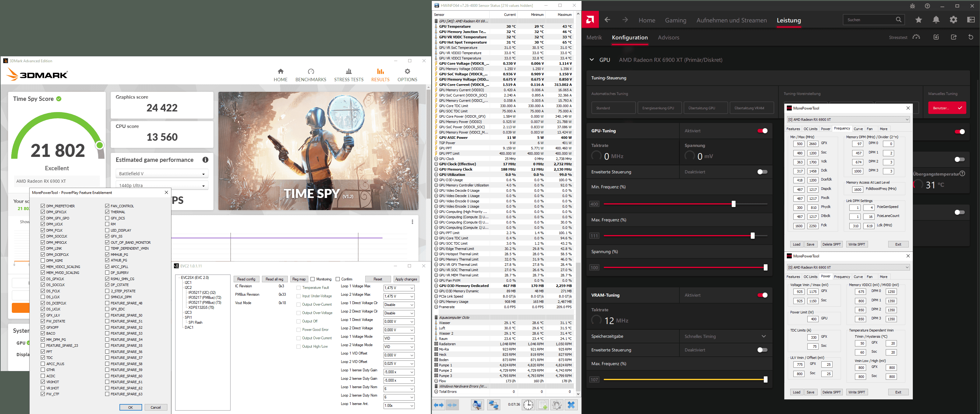Viewport: 980px width, 414px height.
Task: Open 3DMark Home icon
Action: click(x=280, y=71)
